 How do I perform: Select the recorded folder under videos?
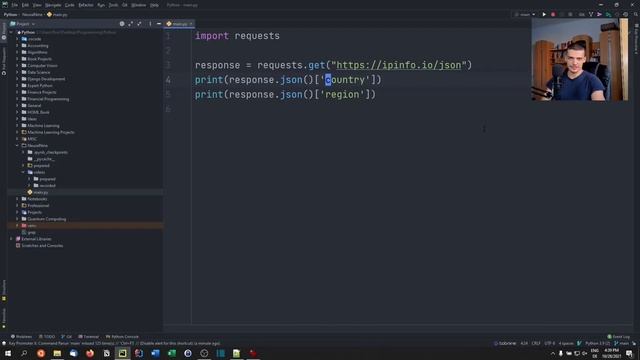click(x=47, y=186)
